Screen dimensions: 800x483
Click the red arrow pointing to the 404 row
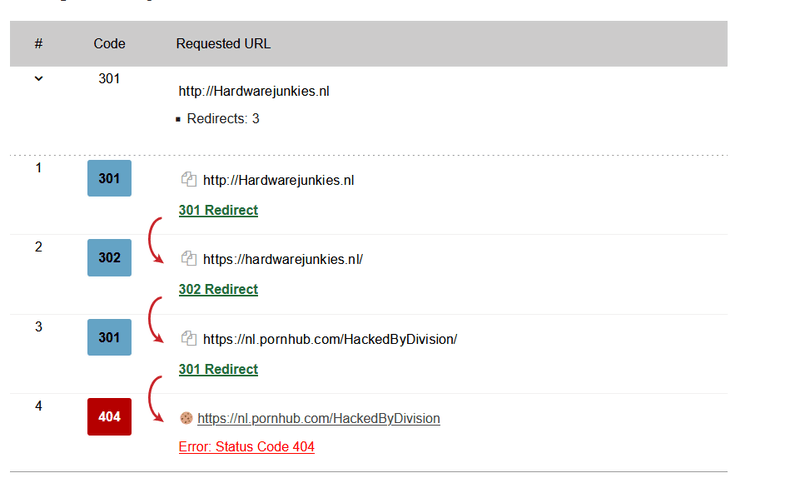155,401
